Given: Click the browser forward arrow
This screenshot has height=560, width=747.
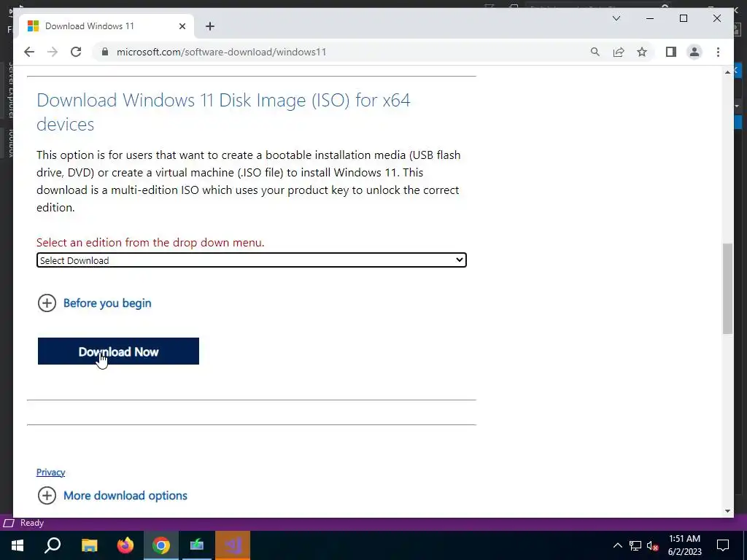Looking at the screenshot, I should (x=53, y=52).
